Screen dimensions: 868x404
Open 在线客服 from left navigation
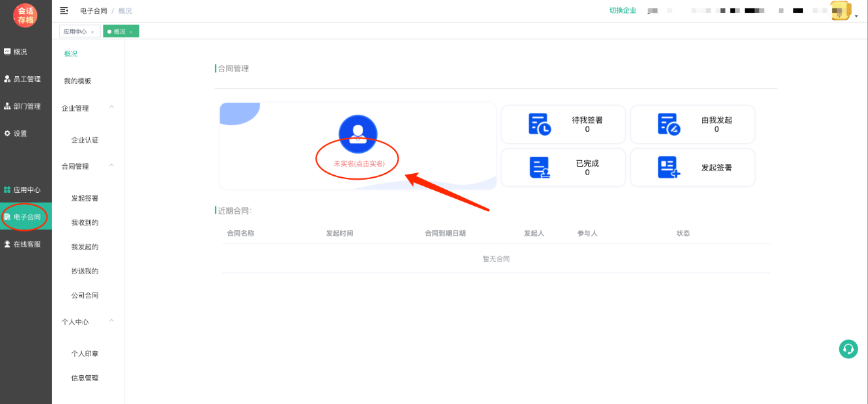[x=26, y=244]
